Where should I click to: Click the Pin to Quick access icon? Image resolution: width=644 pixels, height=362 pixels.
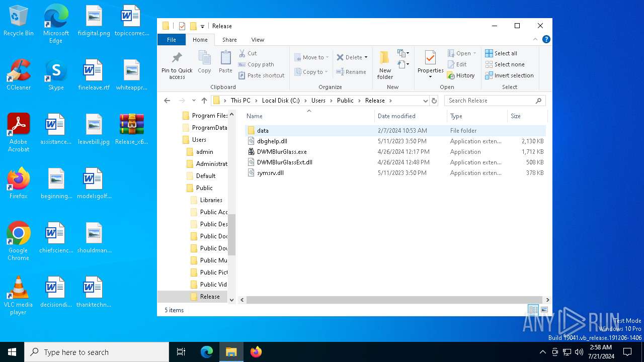coord(177,58)
